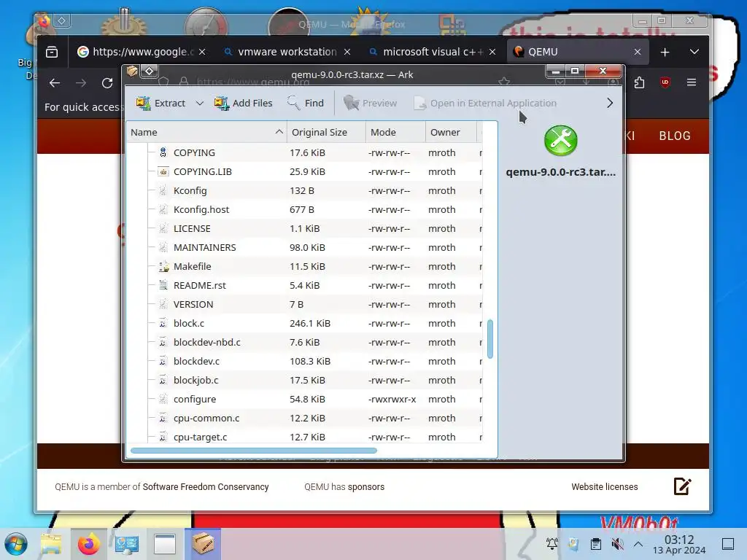Viewport: 747px width, 560px height.
Task: Open the Firefox hamburger menu
Action: click(x=692, y=83)
